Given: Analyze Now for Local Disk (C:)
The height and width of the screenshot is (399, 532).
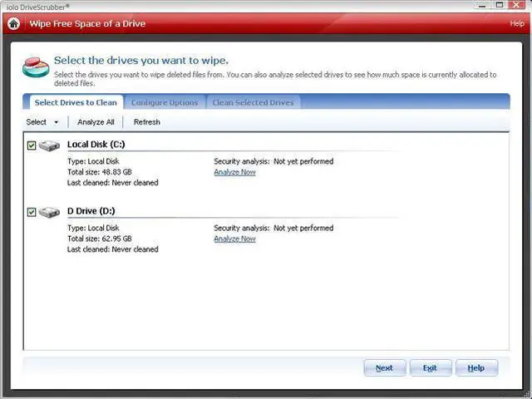Looking at the screenshot, I should [234, 172].
